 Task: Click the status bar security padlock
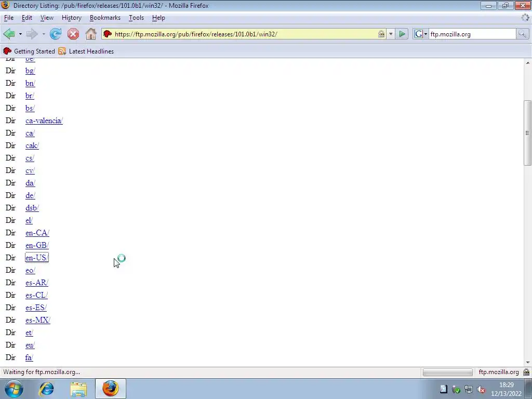click(x=526, y=372)
